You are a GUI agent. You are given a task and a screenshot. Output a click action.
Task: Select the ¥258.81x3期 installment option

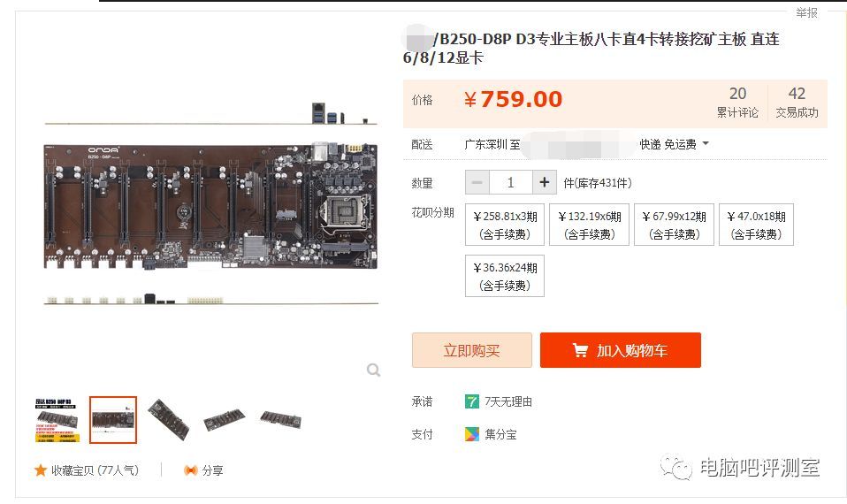tap(505, 225)
